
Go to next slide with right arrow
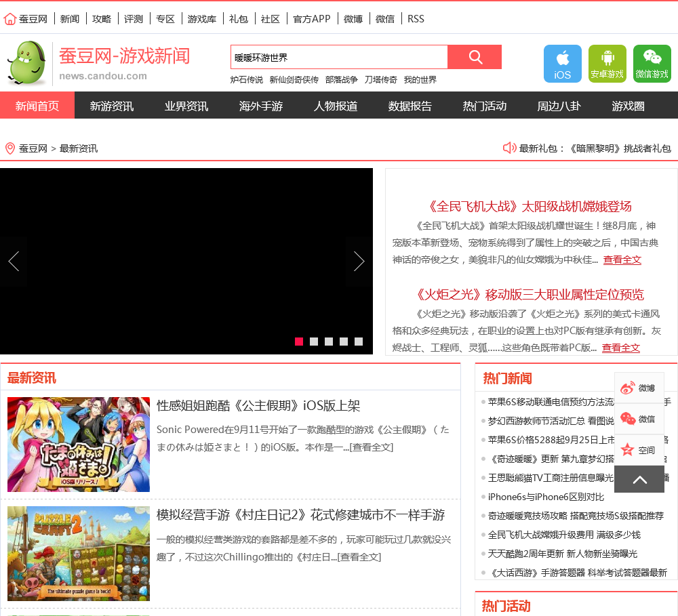(x=359, y=262)
